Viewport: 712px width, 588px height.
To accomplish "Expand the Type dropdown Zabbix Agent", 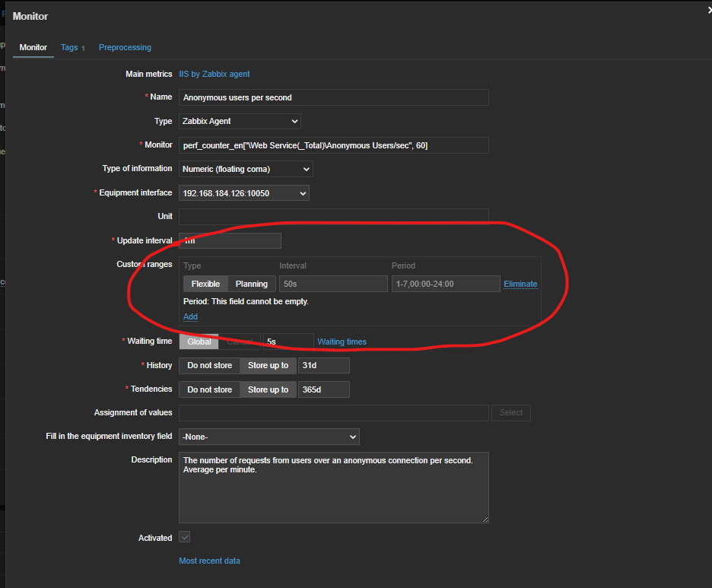I will tap(240, 121).
